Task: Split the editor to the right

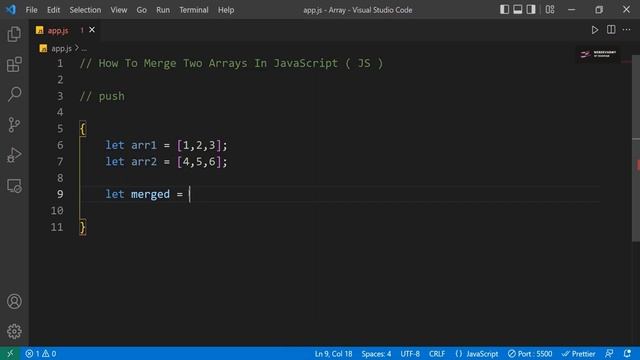Action: point(611,29)
